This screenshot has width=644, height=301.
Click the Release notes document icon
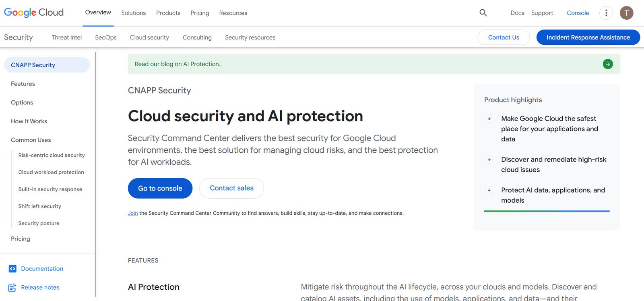(12, 287)
